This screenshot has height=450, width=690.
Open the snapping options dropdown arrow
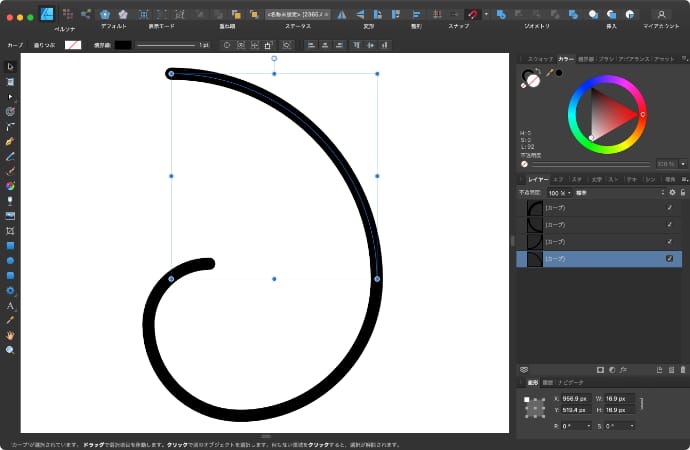coord(485,14)
